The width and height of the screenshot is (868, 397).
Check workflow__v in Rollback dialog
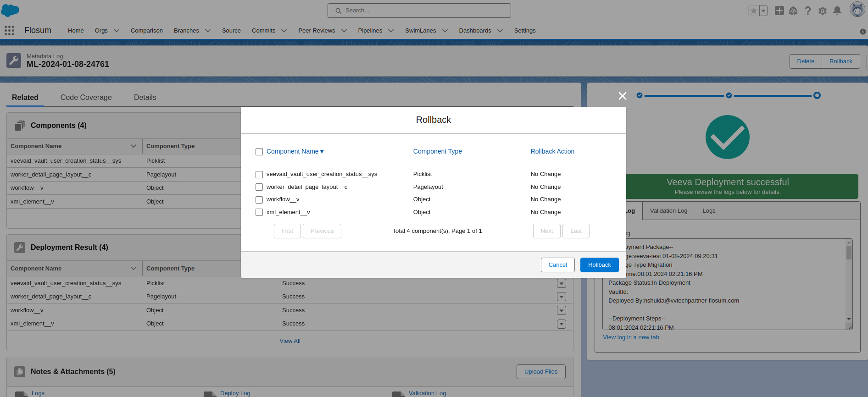(x=259, y=200)
